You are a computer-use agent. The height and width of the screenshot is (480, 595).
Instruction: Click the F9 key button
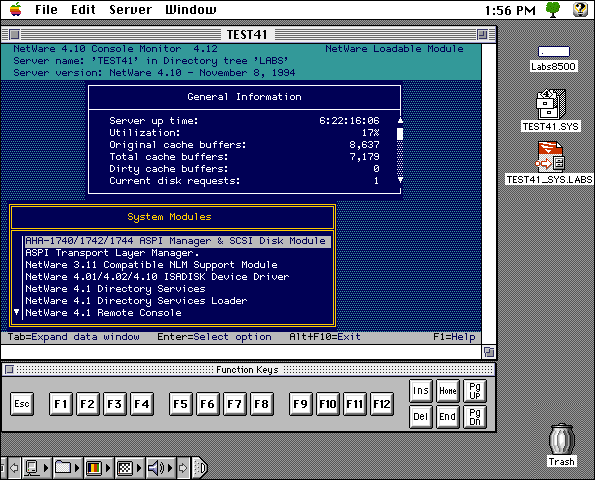(x=301, y=404)
